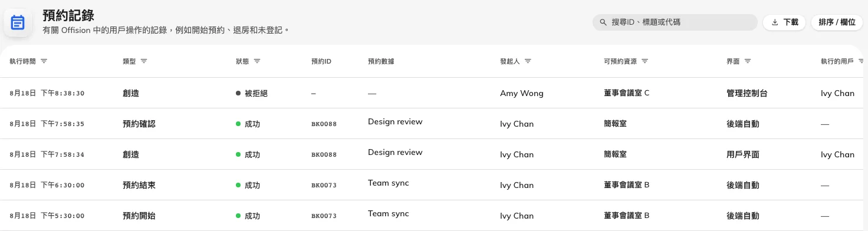Click 董事會議室 B in the 預約開始 row
The height and width of the screenshot is (231, 868).
coord(627,216)
